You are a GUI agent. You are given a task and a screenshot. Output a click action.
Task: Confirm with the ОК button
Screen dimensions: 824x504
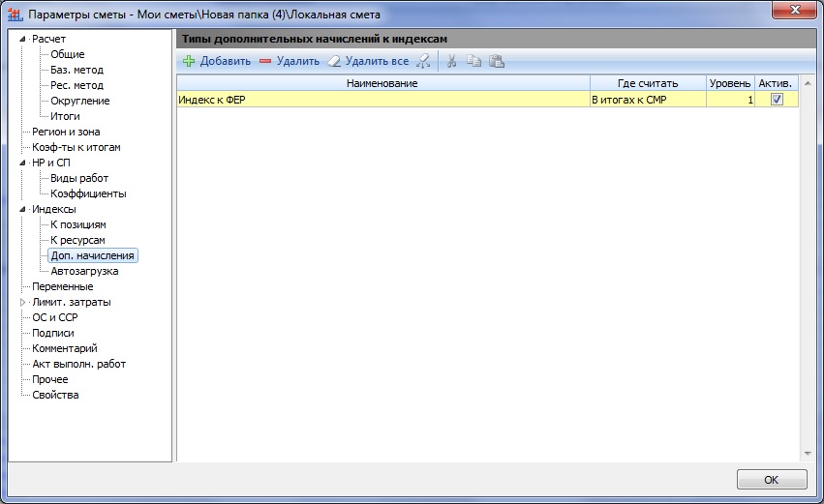pyautogui.click(x=772, y=479)
